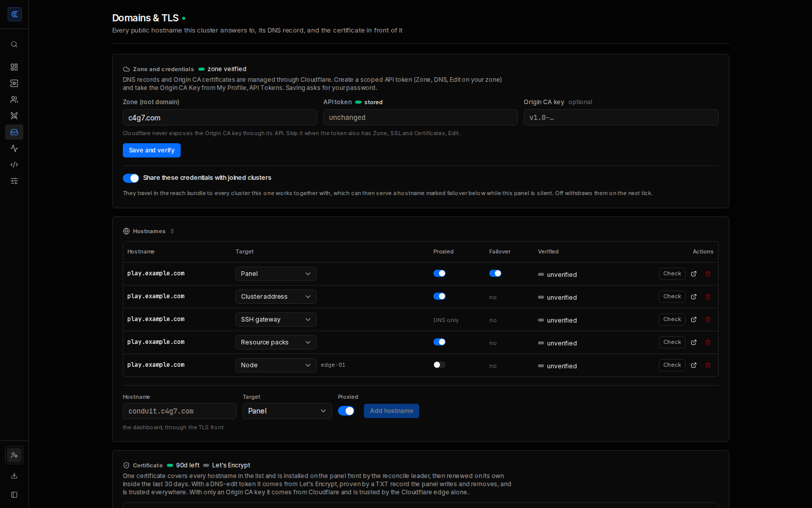Toggle the sidebar panel layout icon
Screen dimensions: 812x508
click(14, 495)
